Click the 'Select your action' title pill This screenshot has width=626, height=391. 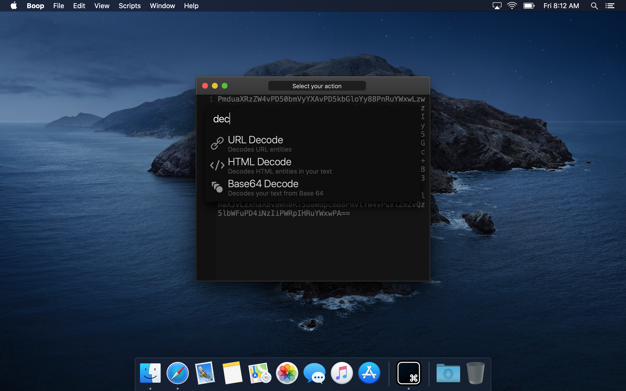(317, 86)
